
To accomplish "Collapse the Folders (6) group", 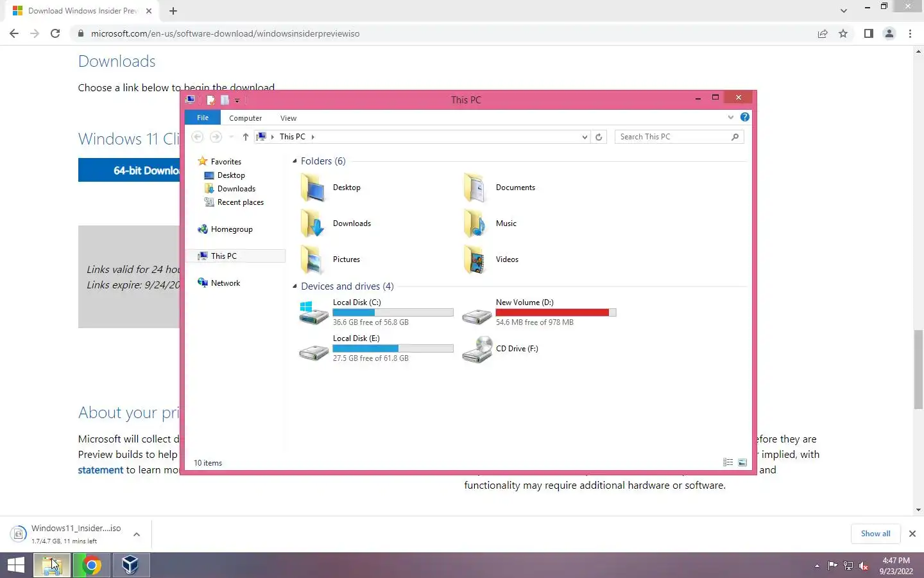I will click(295, 161).
